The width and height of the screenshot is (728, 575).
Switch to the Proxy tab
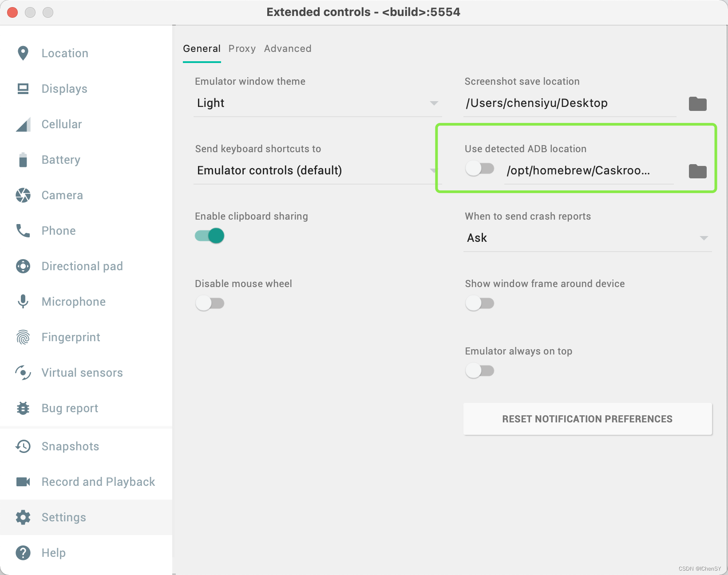coord(242,49)
